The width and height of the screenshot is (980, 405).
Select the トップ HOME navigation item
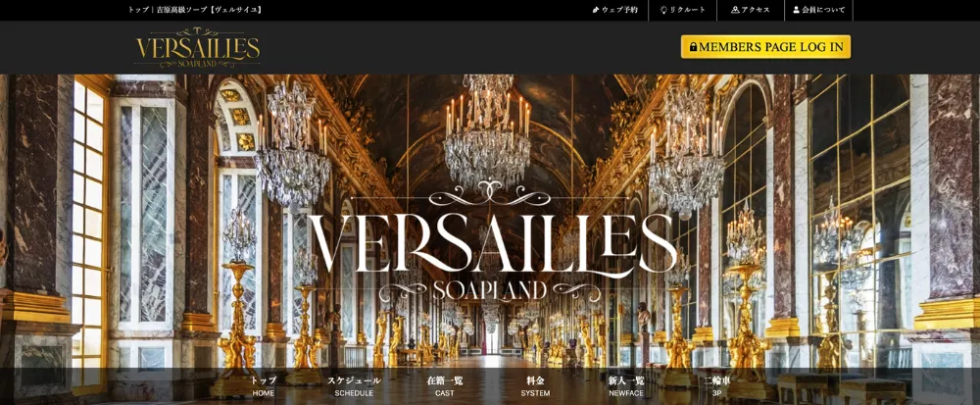pos(263,386)
